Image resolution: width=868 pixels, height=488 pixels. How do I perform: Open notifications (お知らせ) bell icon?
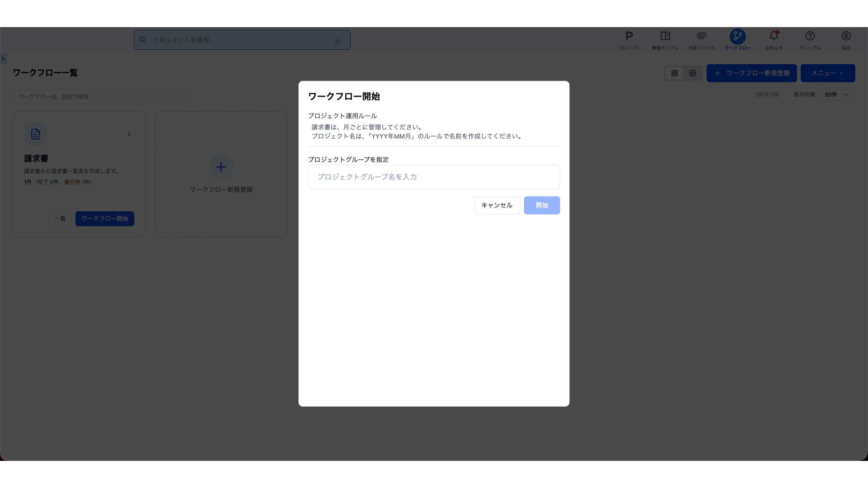[x=774, y=37]
